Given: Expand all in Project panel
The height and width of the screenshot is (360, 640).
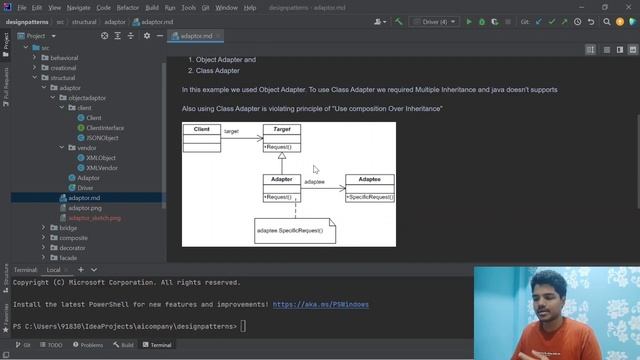Looking at the screenshot, I should pyautogui.click(x=118, y=36).
